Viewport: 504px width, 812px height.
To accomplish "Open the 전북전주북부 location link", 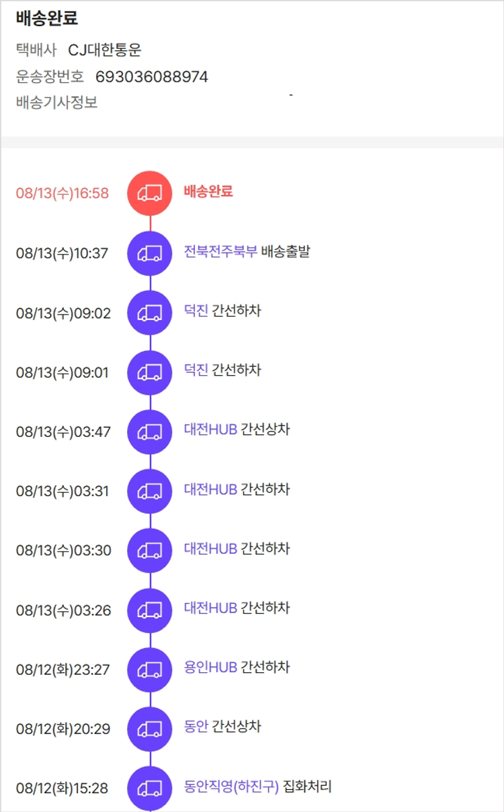I will tap(220, 252).
